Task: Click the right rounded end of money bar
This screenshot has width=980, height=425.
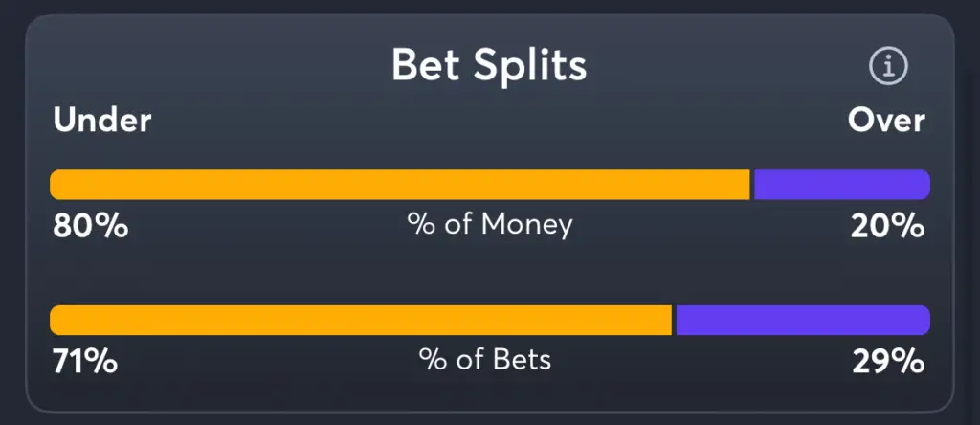Action: pos(923,185)
